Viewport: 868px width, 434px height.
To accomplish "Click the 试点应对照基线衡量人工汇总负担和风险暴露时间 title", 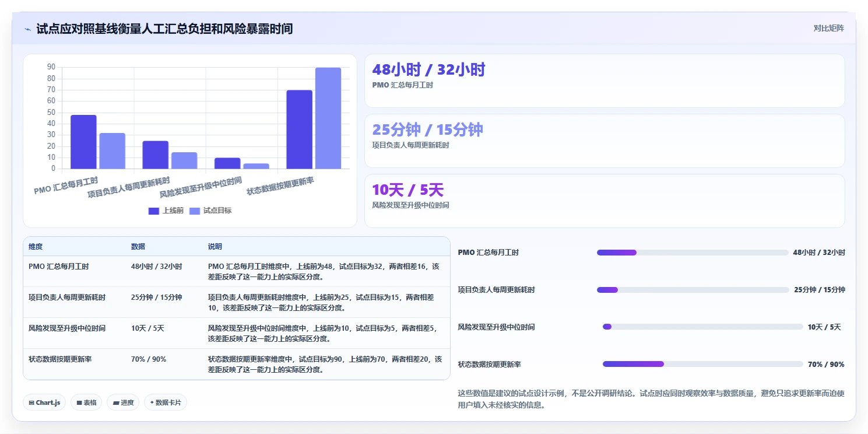I will [x=164, y=29].
